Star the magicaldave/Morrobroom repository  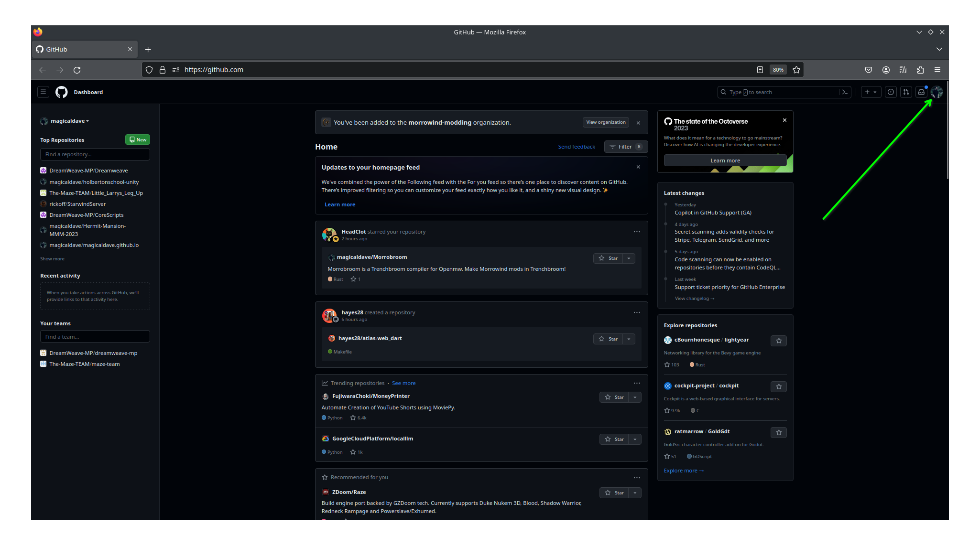coord(608,258)
